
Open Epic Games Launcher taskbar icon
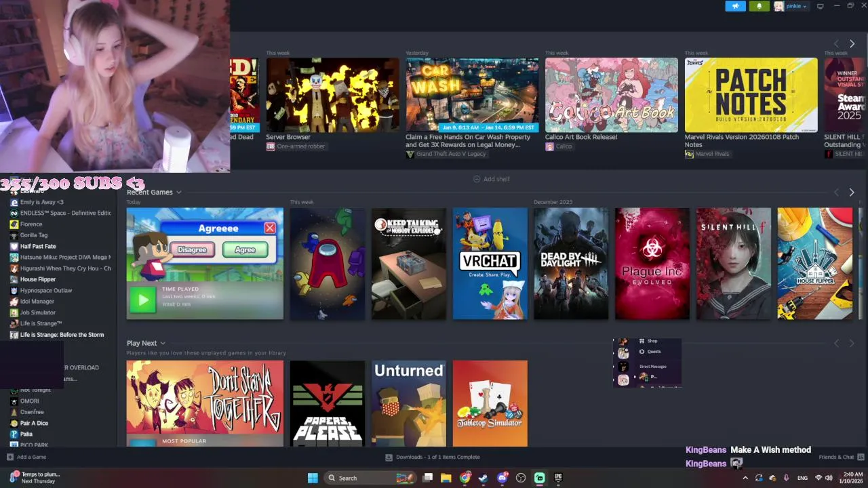[558, 478]
